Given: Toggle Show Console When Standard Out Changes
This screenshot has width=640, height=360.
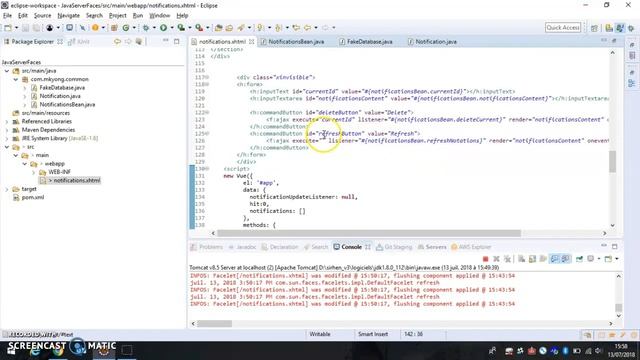Looking at the screenshot, I should coord(554,259).
